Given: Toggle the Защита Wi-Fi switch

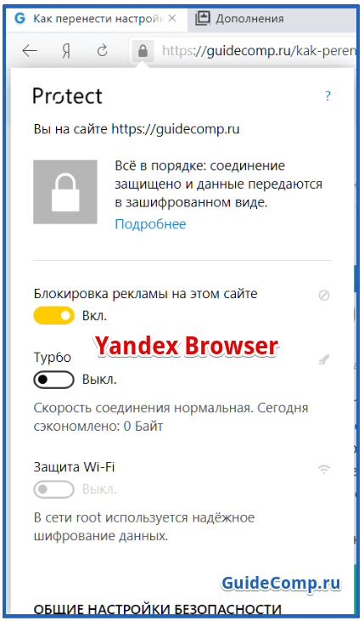Looking at the screenshot, I should 53,489.
